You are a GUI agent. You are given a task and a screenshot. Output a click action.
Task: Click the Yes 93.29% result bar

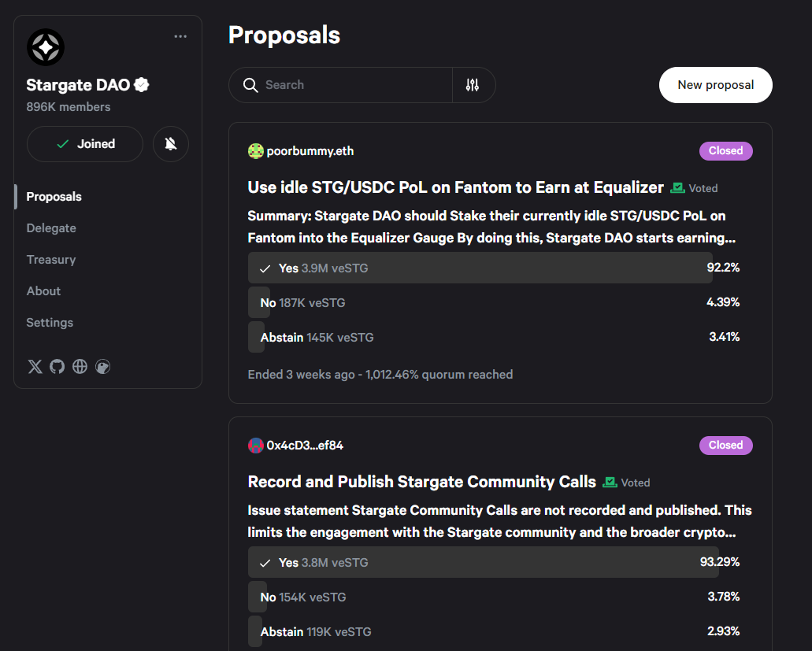483,562
